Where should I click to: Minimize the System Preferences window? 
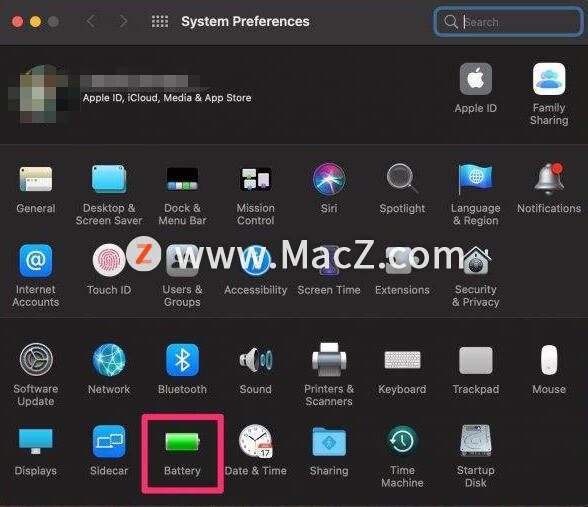click(x=36, y=22)
